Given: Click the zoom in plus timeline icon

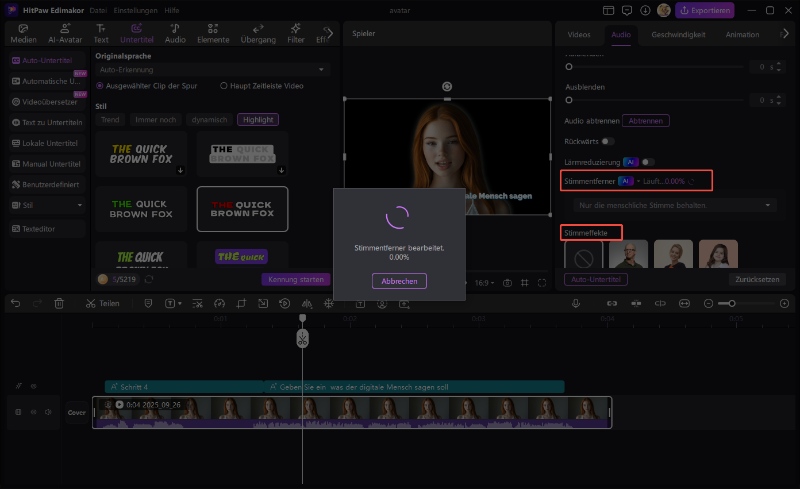Looking at the screenshot, I should pos(785,303).
